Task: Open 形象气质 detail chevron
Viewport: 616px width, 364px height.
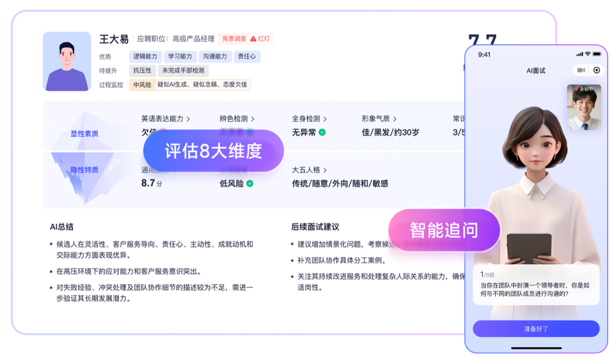Action: 395,119
